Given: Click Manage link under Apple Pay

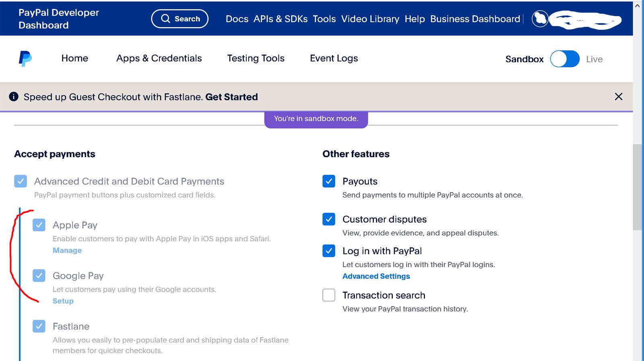Looking at the screenshot, I should 67,250.
